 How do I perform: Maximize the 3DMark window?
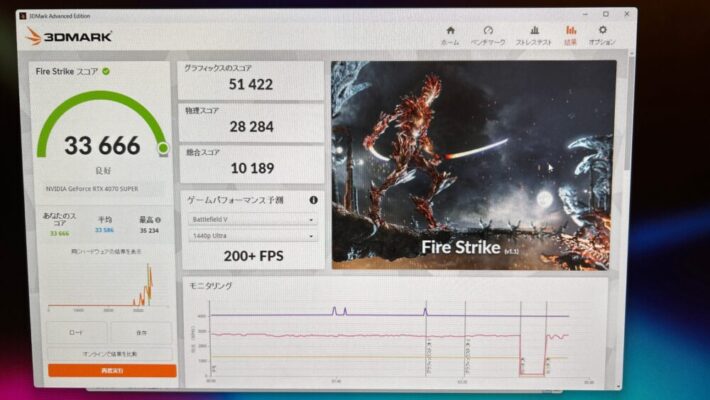coord(606,14)
